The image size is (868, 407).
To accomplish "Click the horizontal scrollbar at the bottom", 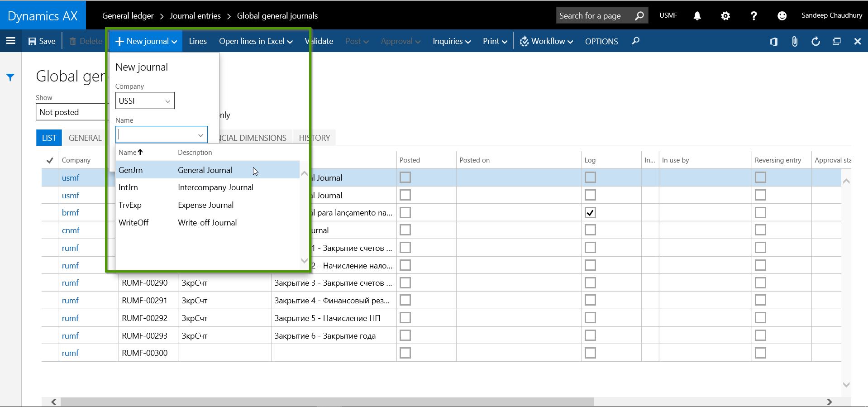I will pyautogui.click(x=326, y=402).
